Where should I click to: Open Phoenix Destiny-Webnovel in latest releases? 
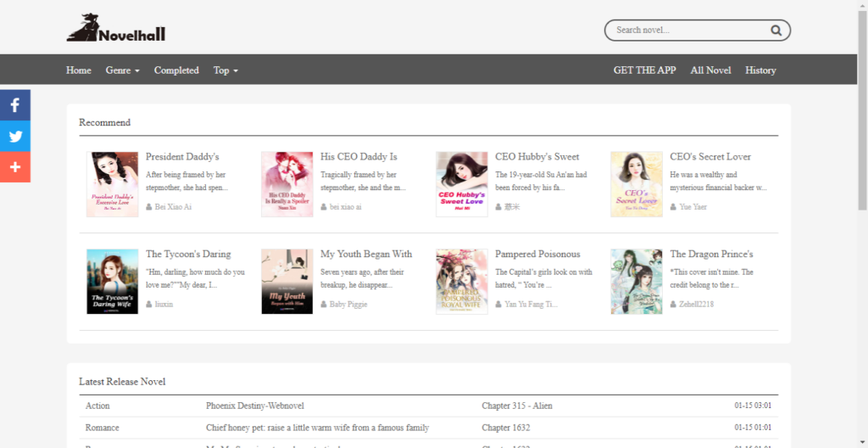255,406
